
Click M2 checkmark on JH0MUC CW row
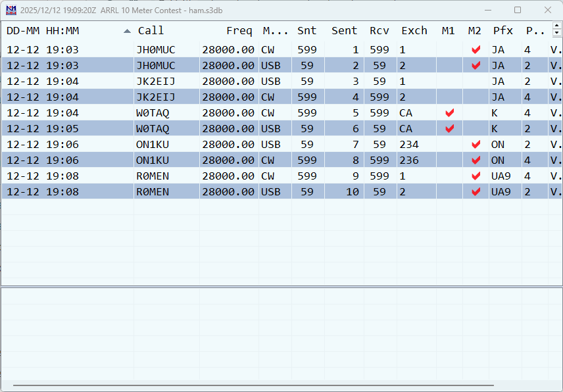pos(476,50)
